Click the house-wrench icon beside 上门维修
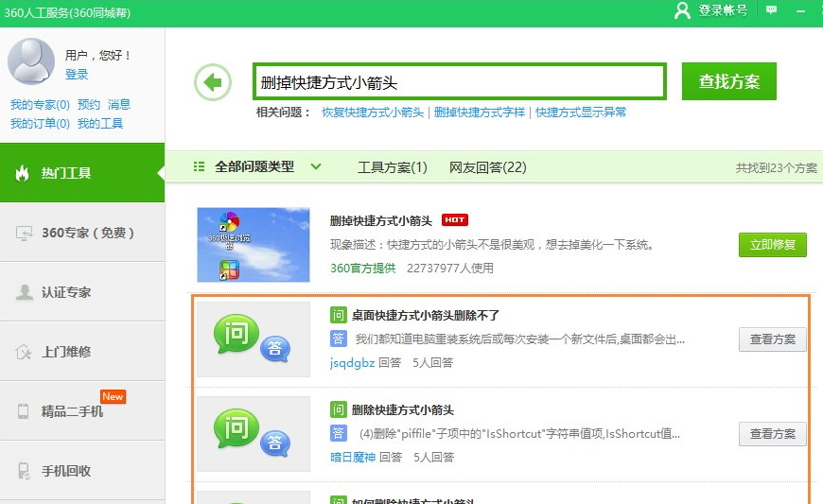Screen dimensions: 823x504 (23, 352)
